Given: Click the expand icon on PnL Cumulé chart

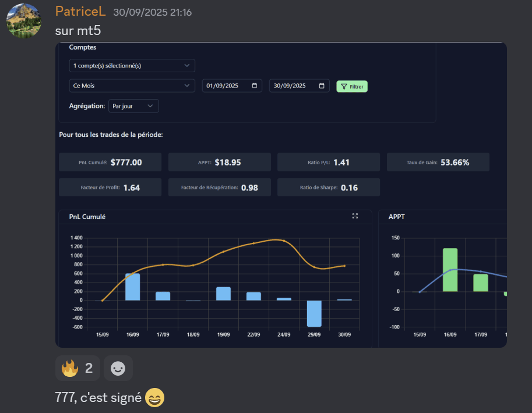Looking at the screenshot, I should pos(355,216).
